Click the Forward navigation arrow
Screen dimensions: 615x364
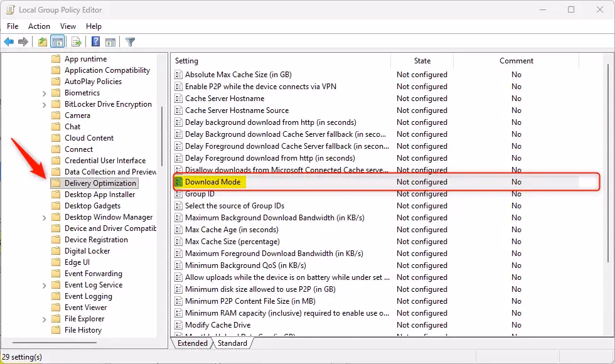tap(24, 41)
